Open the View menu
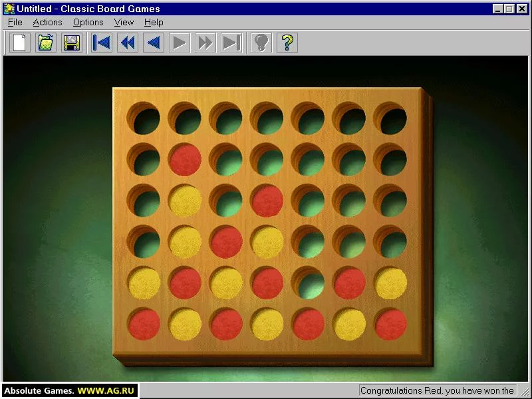532x399 pixels. click(124, 23)
